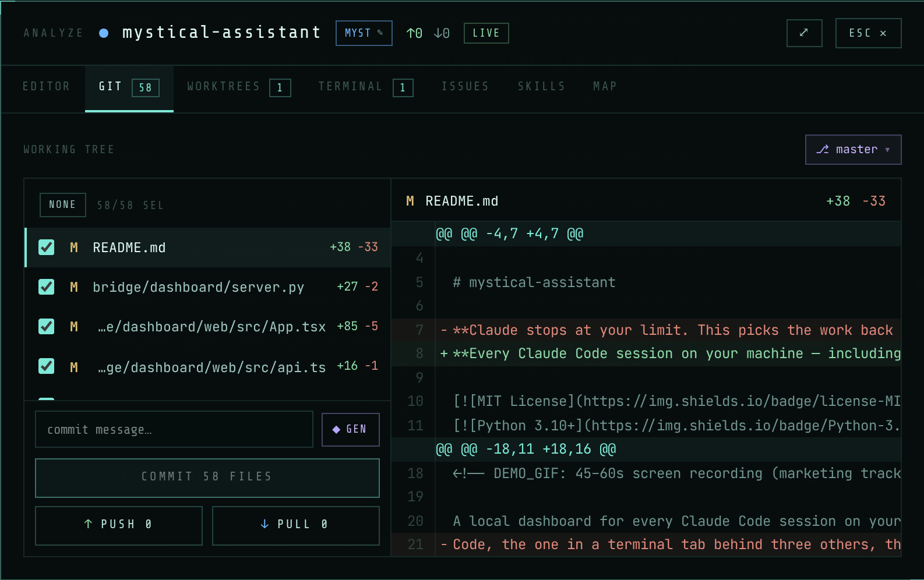Screen dimensions: 924x580
Task: Go to the ISSUES tab
Action: [465, 86]
